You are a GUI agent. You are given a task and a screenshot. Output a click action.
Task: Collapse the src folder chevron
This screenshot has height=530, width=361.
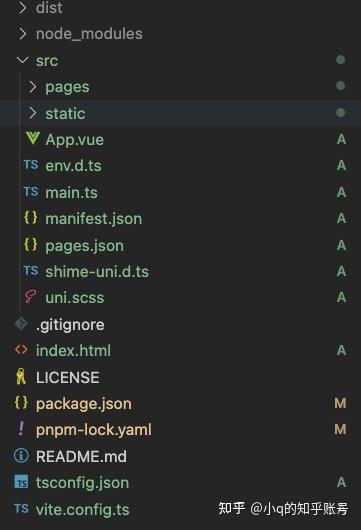(x=23, y=60)
